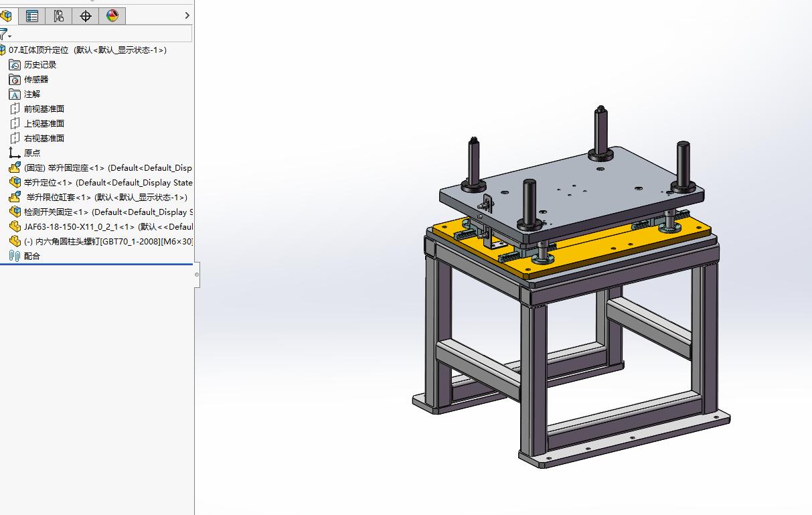812x515 pixels.
Task: Click the 传感器 sensor folder icon
Action: (15, 80)
